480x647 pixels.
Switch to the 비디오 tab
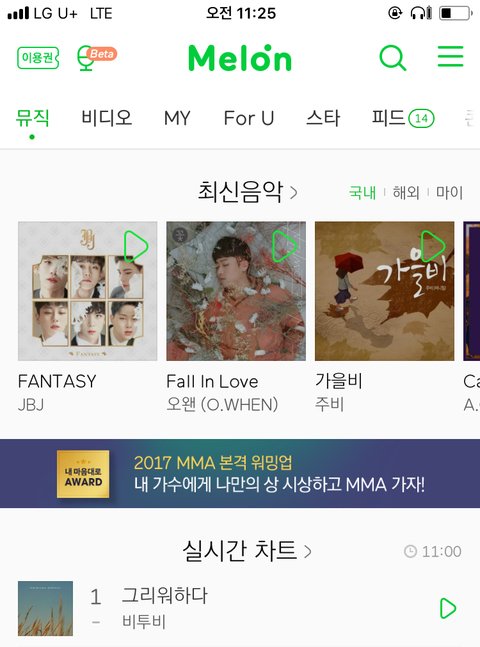click(x=106, y=118)
